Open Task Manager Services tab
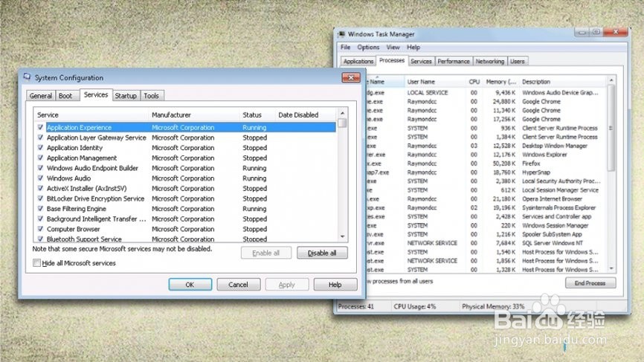The width and height of the screenshot is (644, 362). click(x=421, y=61)
